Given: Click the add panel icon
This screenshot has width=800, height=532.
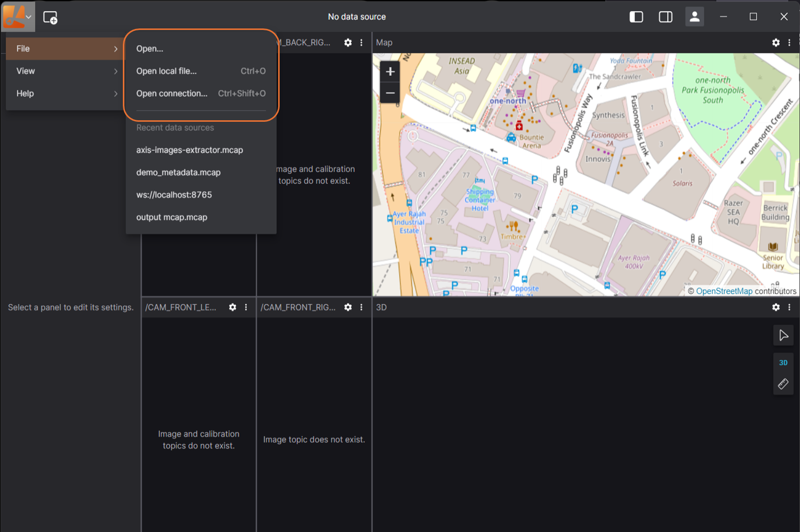Looking at the screenshot, I should (x=50, y=17).
